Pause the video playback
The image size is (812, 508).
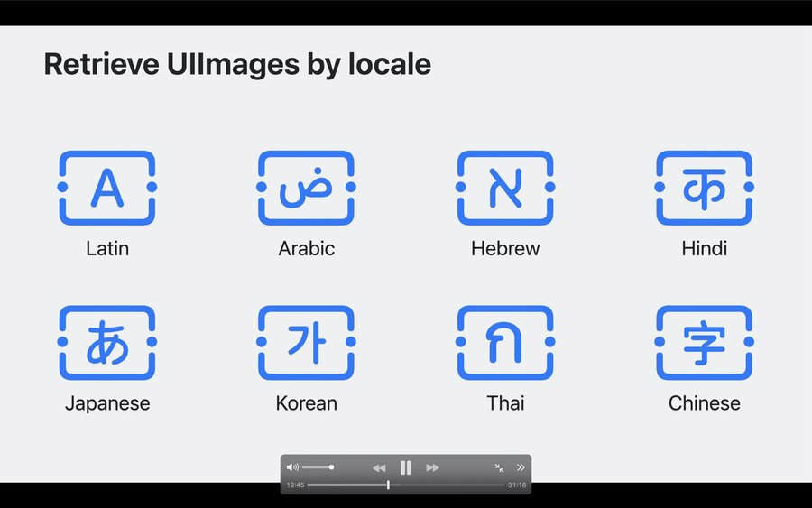406,468
